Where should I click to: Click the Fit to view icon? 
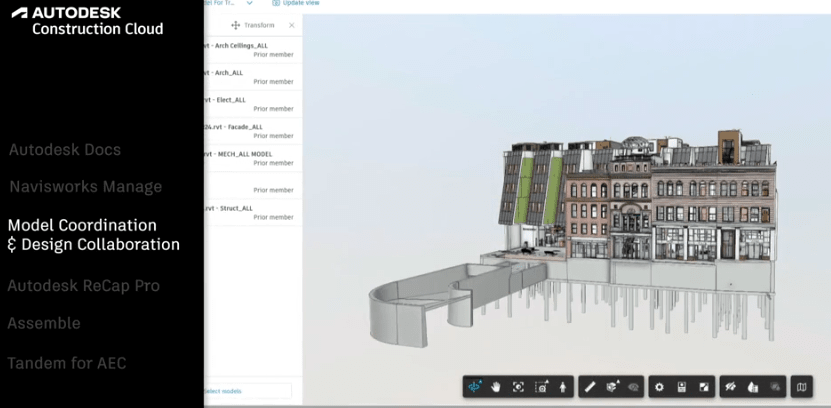(518, 387)
